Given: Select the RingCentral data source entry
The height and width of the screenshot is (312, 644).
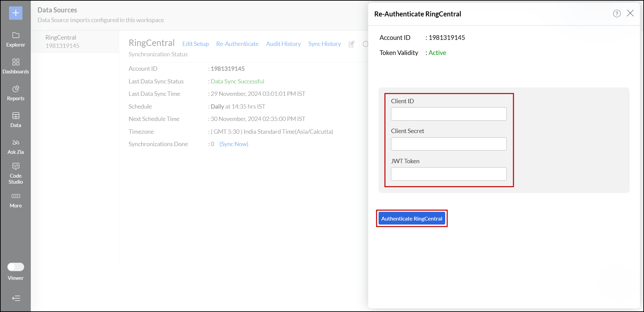Looking at the screenshot, I should click(x=74, y=41).
